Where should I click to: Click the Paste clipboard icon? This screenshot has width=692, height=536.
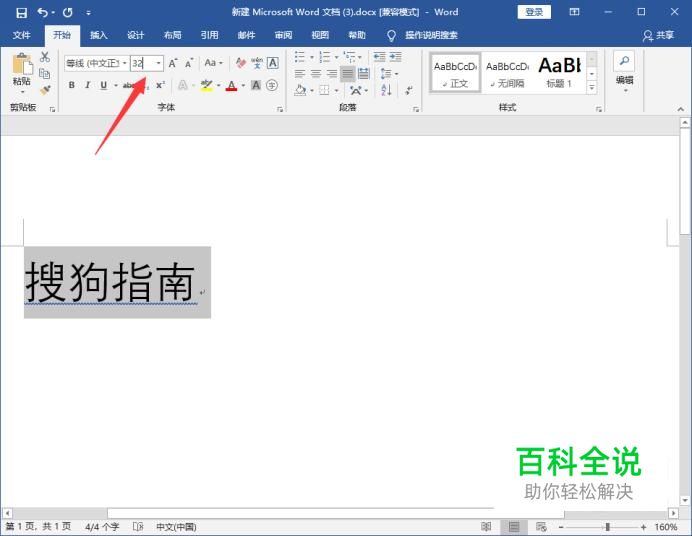22,64
